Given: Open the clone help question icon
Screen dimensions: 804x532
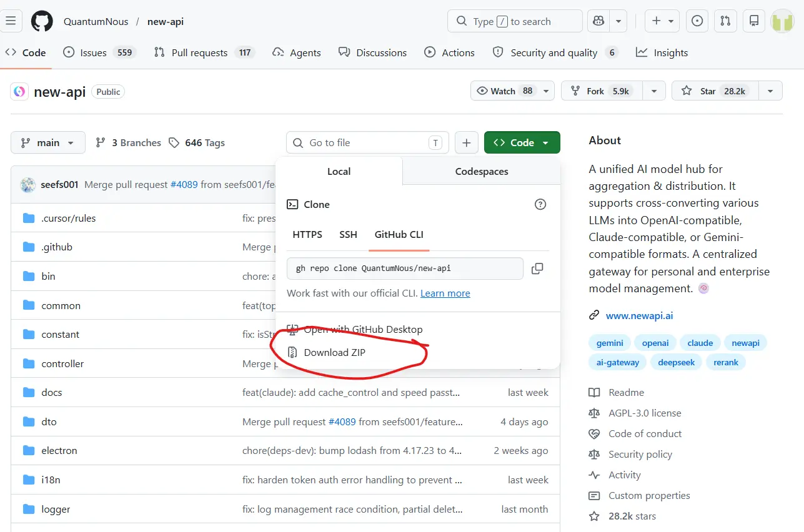Looking at the screenshot, I should pyautogui.click(x=540, y=204).
